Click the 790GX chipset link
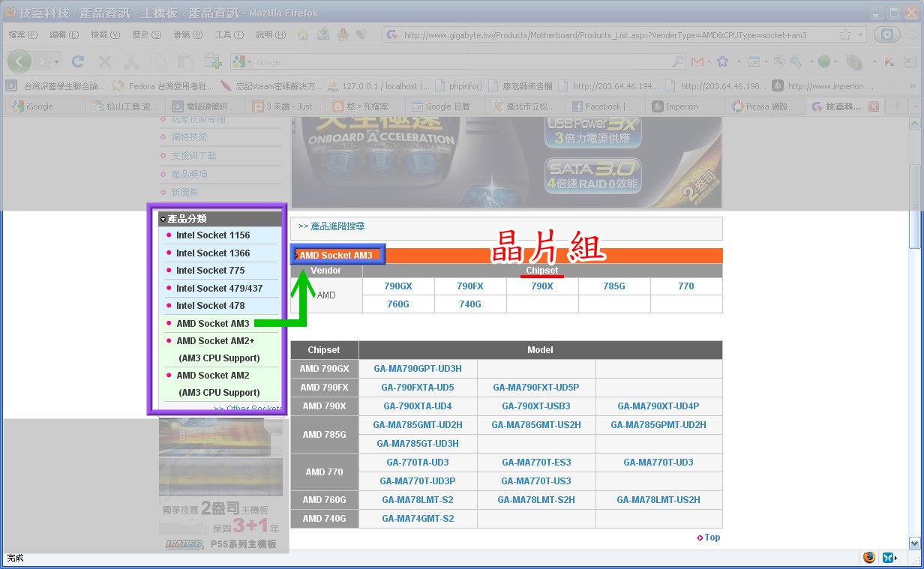This screenshot has height=569, width=924. (398, 286)
